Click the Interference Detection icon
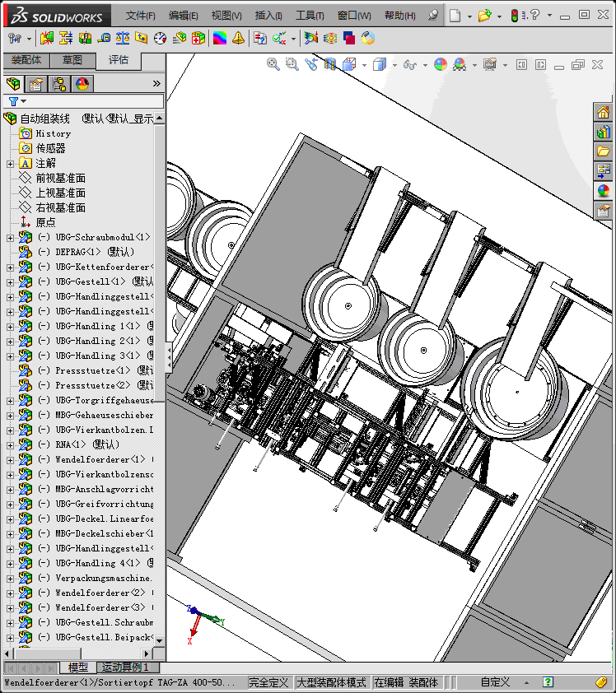The width and height of the screenshot is (616, 693). click(x=46, y=39)
